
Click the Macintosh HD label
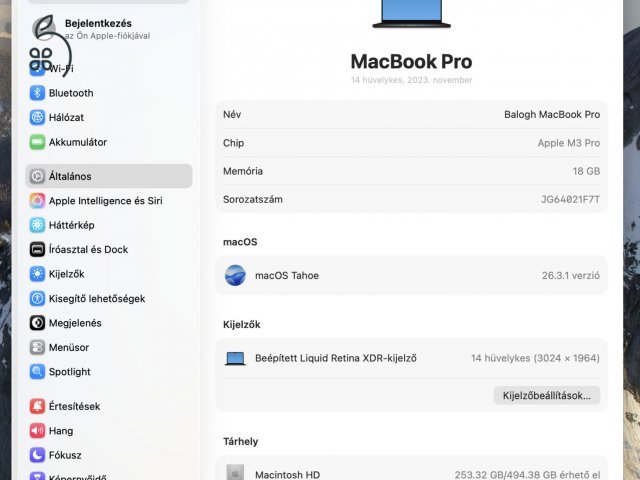(287, 475)
